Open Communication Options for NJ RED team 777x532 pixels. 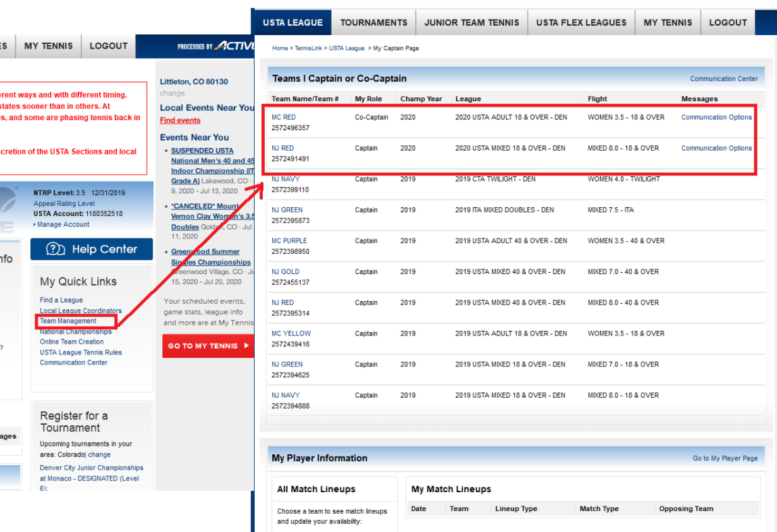(716, 149)
